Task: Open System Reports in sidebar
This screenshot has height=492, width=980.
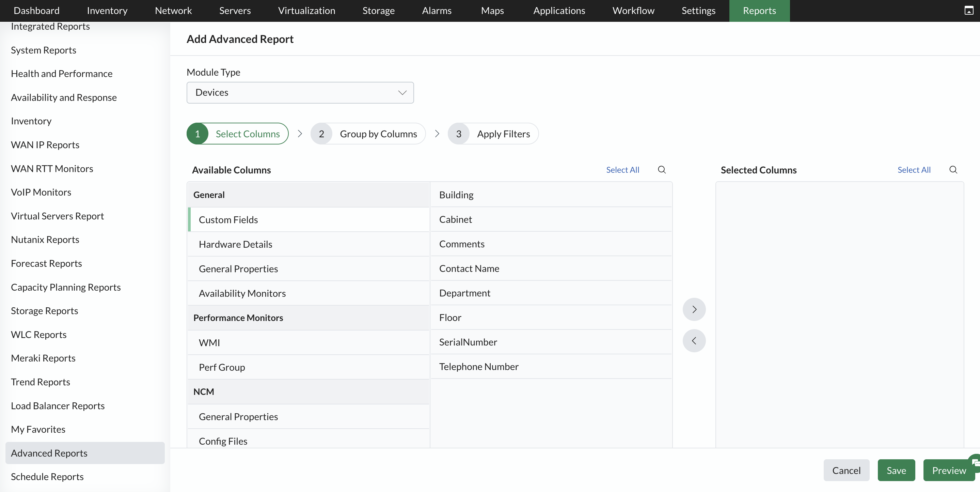Action: (43, 50)
